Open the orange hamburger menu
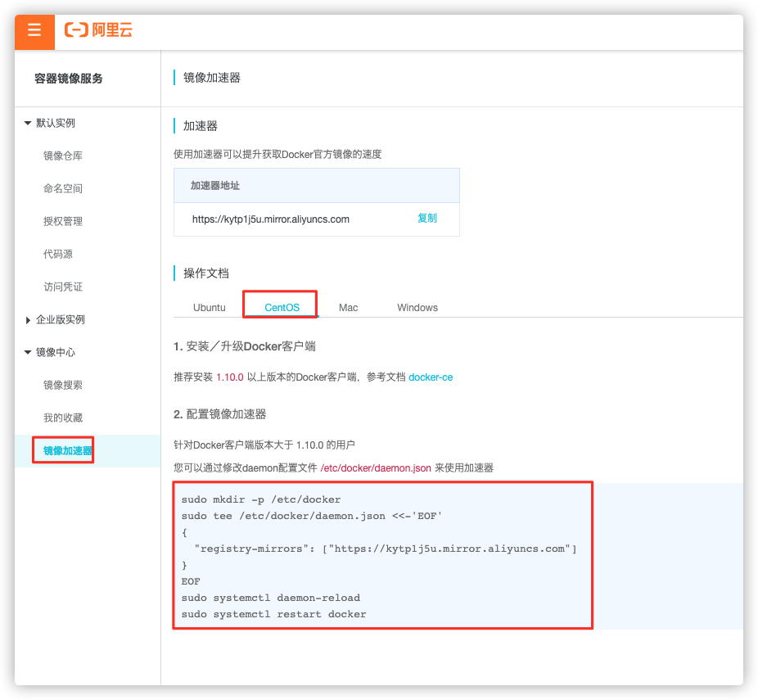The image size is (758, 700). tap(35, 32)
